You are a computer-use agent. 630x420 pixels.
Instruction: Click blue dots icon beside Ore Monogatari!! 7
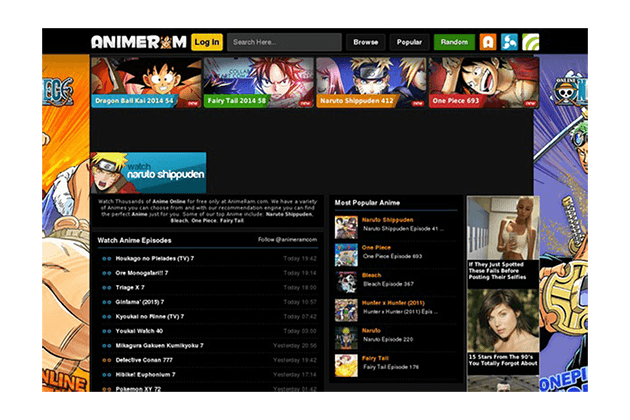click(106, 273)
